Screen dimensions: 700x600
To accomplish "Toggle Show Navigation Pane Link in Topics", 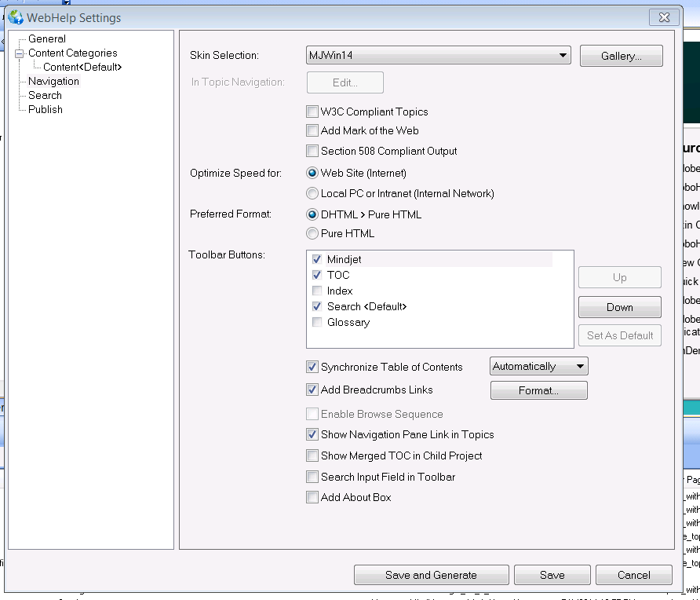I will (312, 434).
